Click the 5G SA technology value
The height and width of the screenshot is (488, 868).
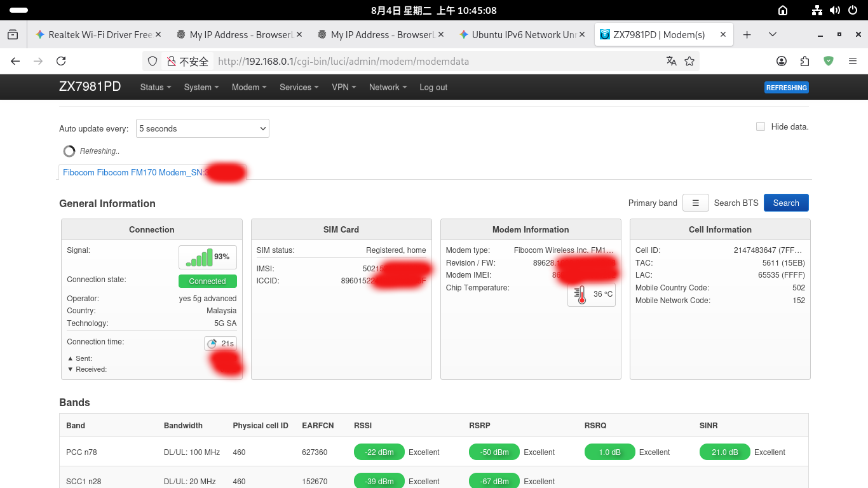pyautogui.click(x=226, y=323)
